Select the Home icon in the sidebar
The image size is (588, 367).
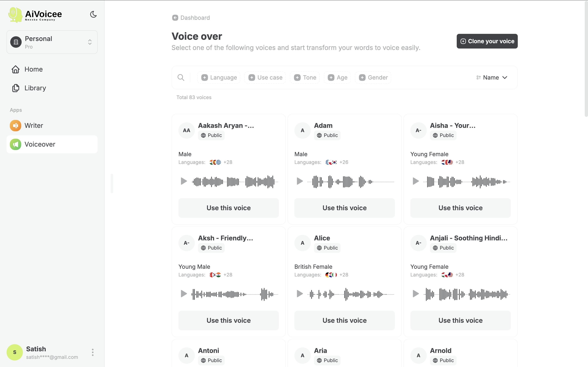(x=16, y=69)
